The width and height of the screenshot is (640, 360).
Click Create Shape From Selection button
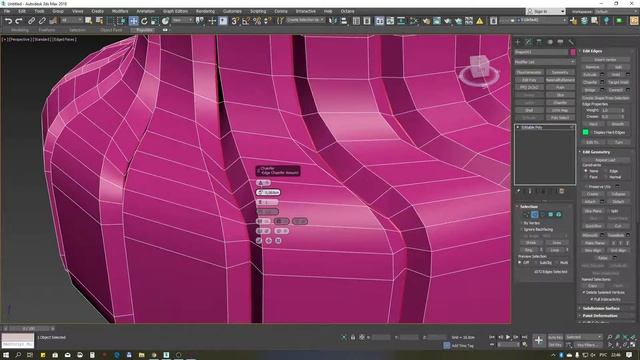point(605,98)
